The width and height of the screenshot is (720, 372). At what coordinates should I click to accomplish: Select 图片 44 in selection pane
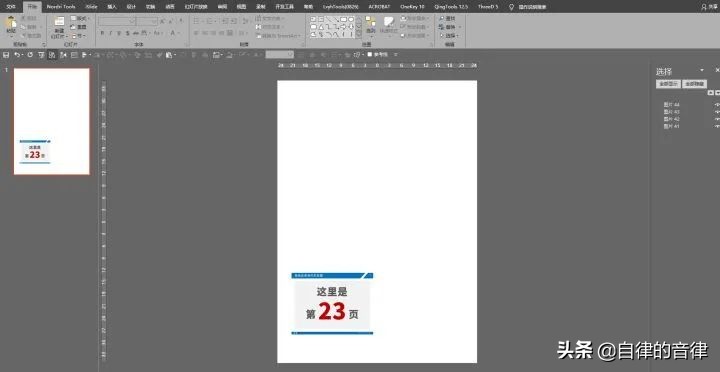(x=671, y=105)
